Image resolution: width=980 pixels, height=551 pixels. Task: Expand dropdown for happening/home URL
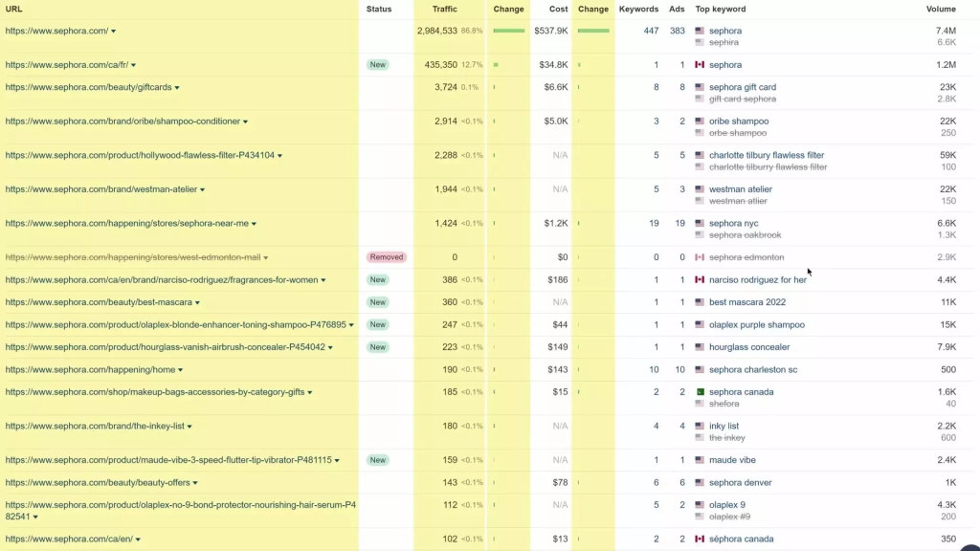click(x=180, y=370)
